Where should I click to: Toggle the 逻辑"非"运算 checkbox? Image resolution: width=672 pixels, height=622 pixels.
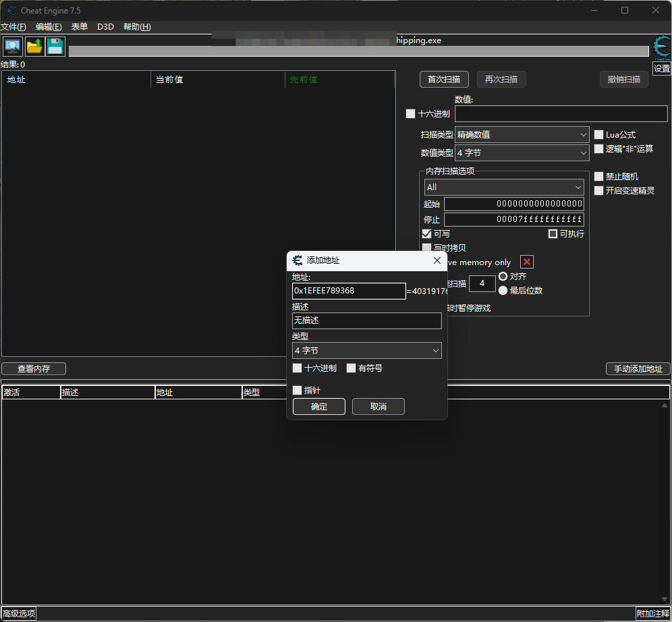598,148
